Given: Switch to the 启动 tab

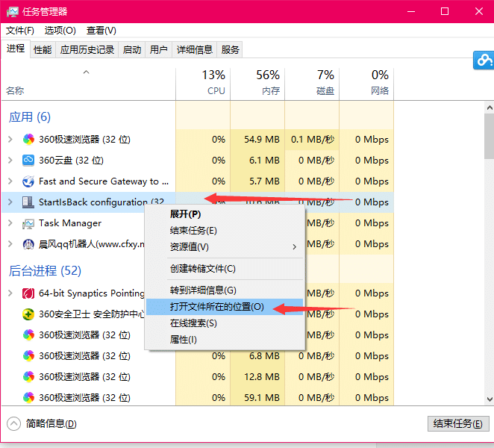Looking at the screenshot, I should tap(131, 50).
